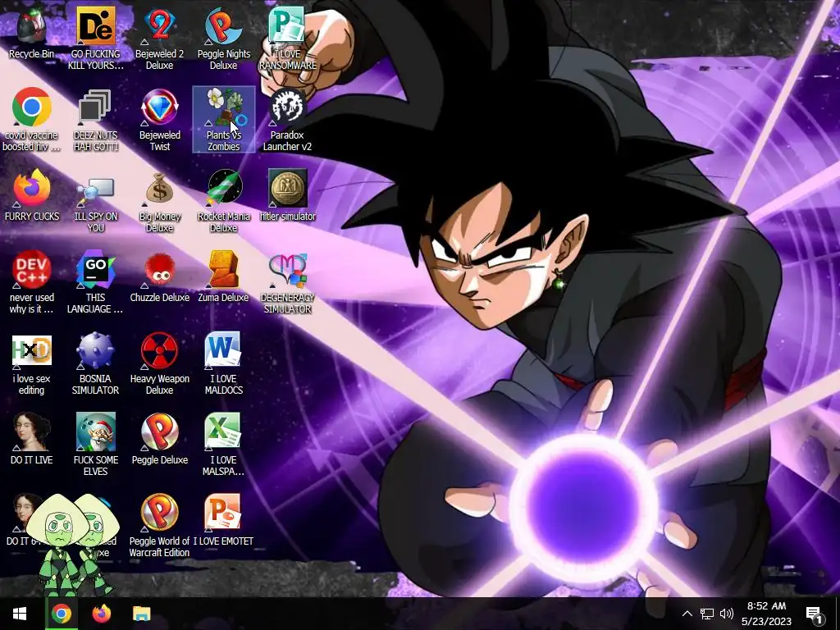Viewport: 840px width, 630px height.
Task: Launch Firefox from the taskbar
Action: [101, 614]
